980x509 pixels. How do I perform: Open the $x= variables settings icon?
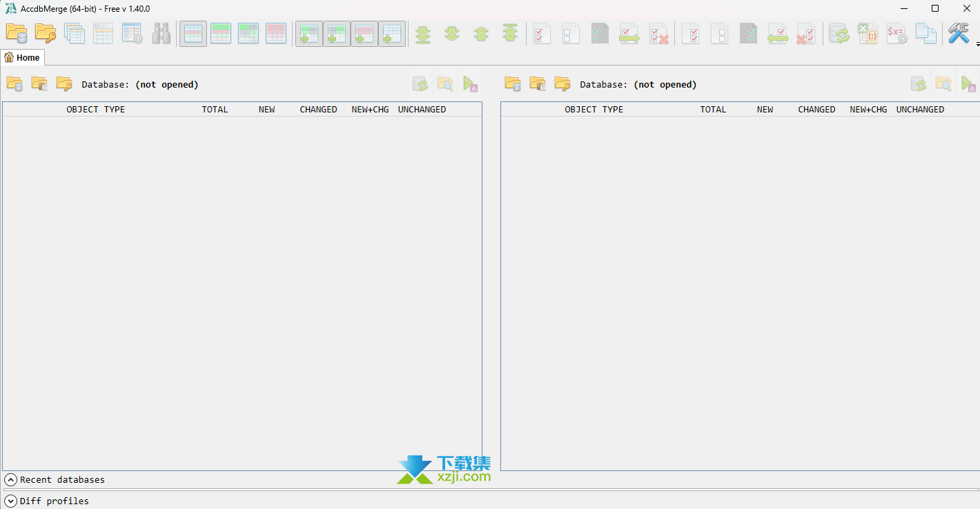(896, 33)
